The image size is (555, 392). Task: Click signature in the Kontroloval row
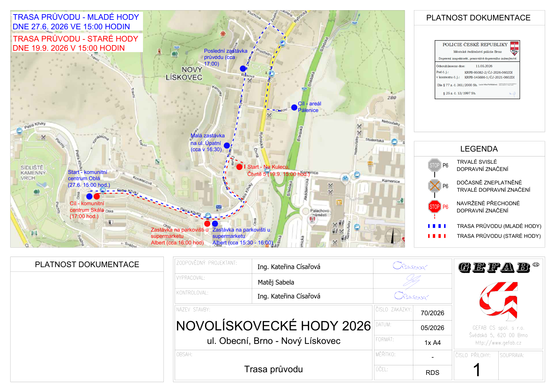point(411,295)
